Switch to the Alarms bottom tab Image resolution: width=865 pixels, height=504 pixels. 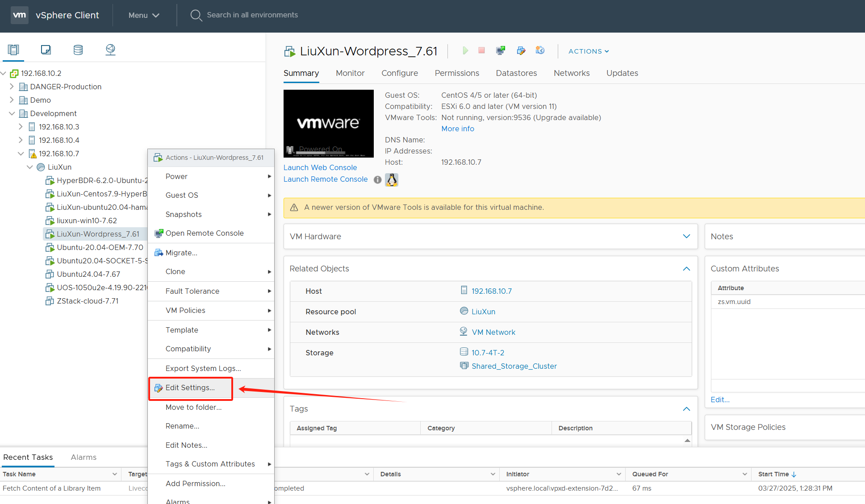pyautogui.click(x=84, y=457)
